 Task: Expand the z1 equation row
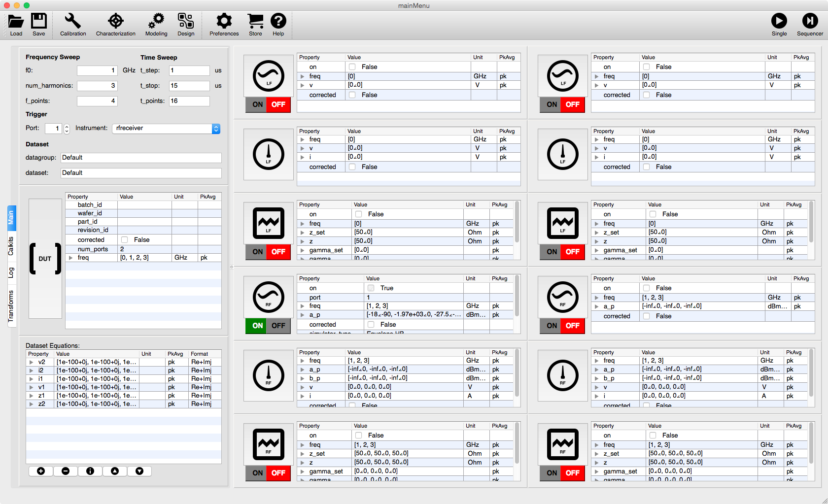click(x=31, y=396)
